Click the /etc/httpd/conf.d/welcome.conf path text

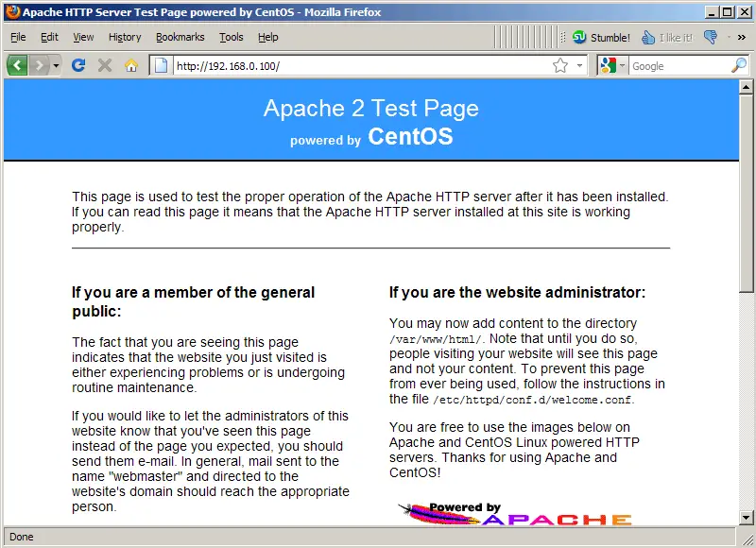click(532, 400)
